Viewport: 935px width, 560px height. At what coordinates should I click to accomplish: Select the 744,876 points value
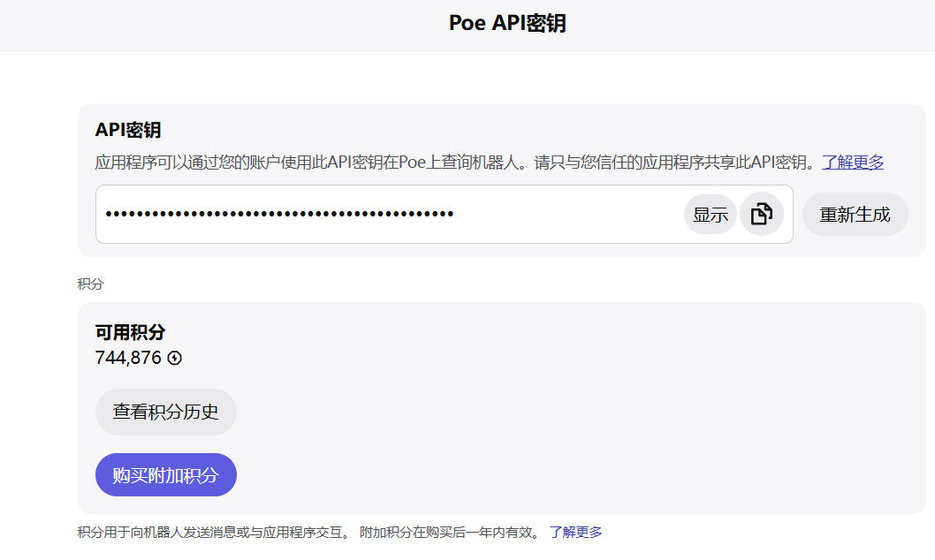point(128,358)
